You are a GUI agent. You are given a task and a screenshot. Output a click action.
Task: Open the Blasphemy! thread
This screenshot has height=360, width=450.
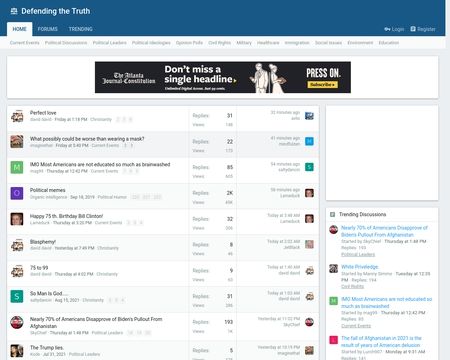(x=43, y=242)
